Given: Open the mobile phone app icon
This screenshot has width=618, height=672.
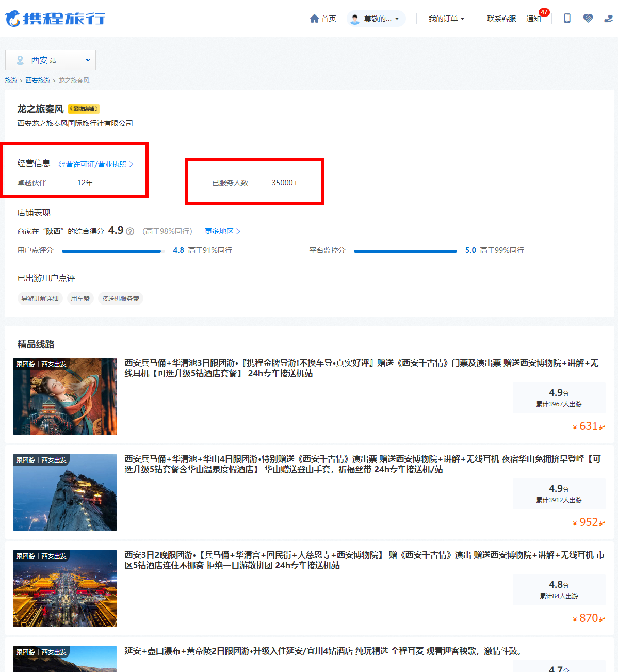Looking at the screenshot, I should point(567,19).
